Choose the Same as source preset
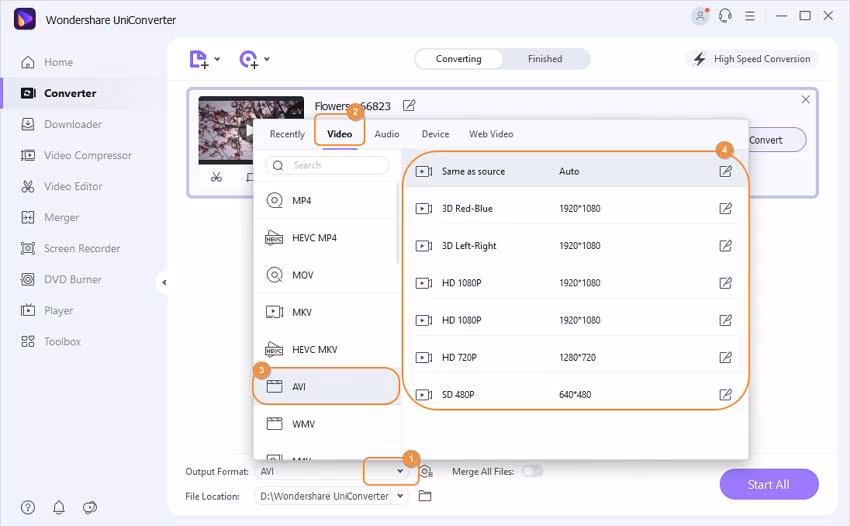The width and height of the screenshot is (850, 526). click(576, 171)
